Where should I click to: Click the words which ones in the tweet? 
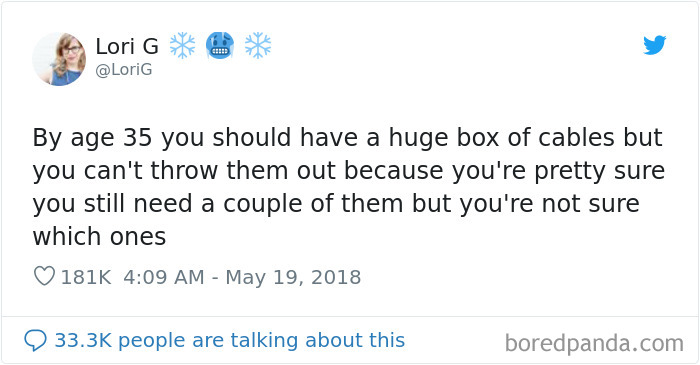coord(99,236)
